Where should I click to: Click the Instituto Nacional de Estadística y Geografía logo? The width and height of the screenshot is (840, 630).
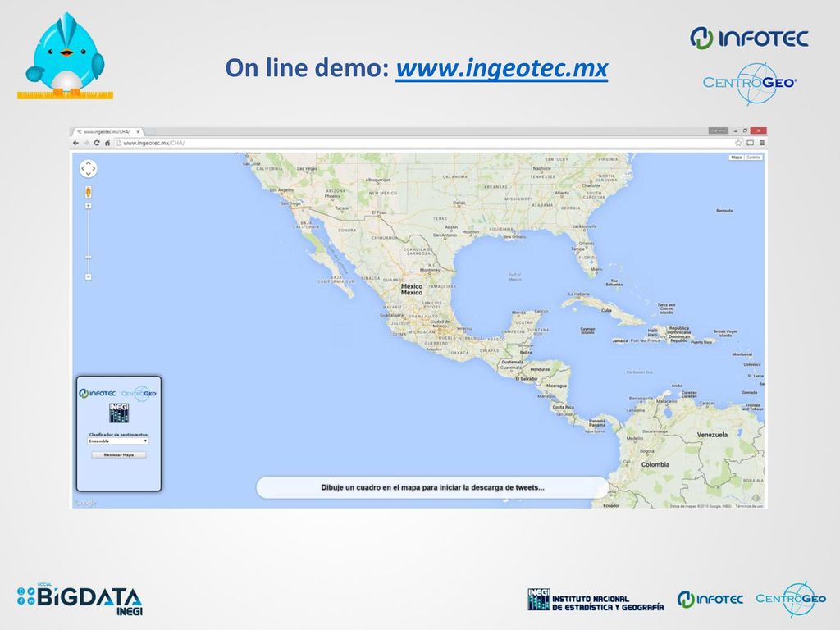pyautogui.click(x=596, y=600)
